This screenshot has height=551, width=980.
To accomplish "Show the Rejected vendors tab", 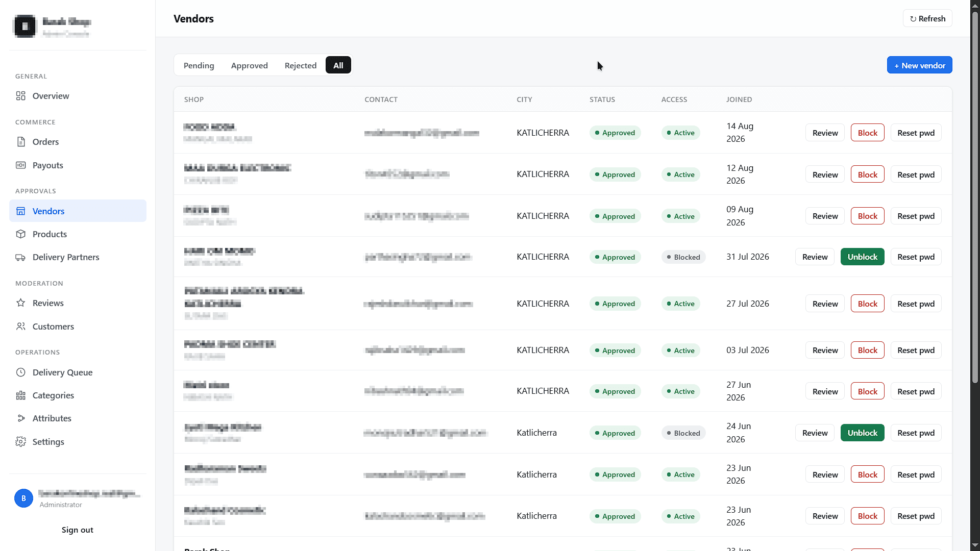I will coord(301,65).
